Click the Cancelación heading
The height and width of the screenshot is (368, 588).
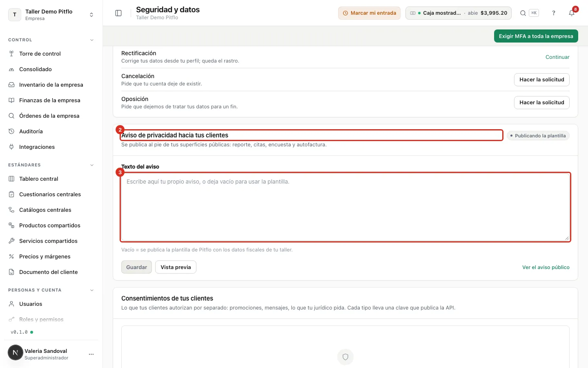click(138, 76)
